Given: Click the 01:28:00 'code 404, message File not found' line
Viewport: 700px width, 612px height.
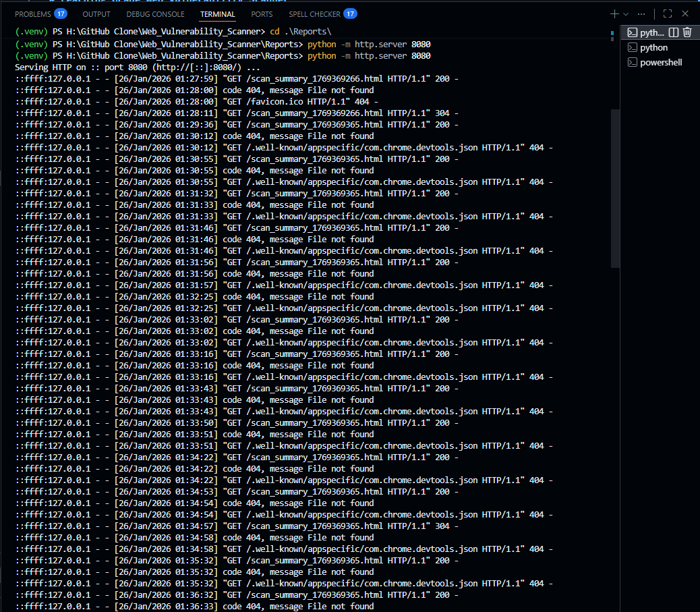Looking at the screenshot, I should tap(194, 90).
